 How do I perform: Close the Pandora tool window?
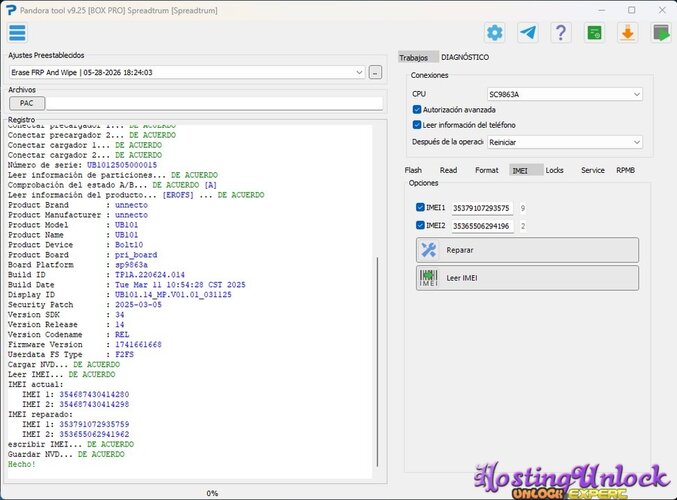pyautogui.click(x=662, y=10)
